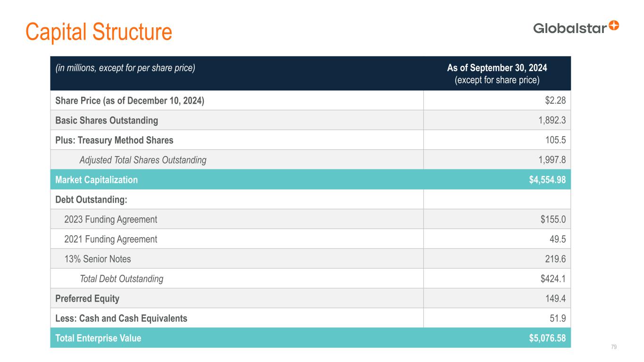Click Less: Cash and Cash Equivalents label

(x=121, y=318)
